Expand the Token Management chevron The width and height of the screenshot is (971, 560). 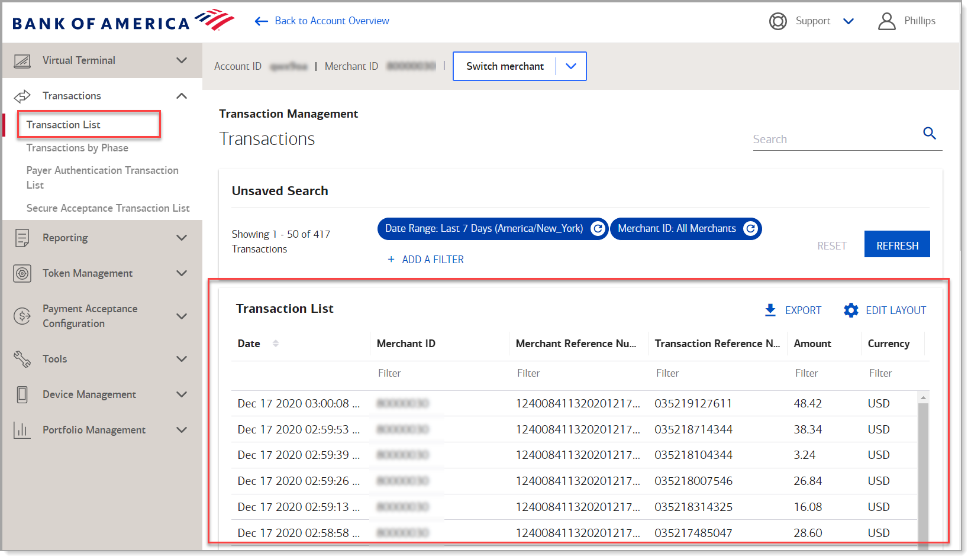tap(182, 273)
